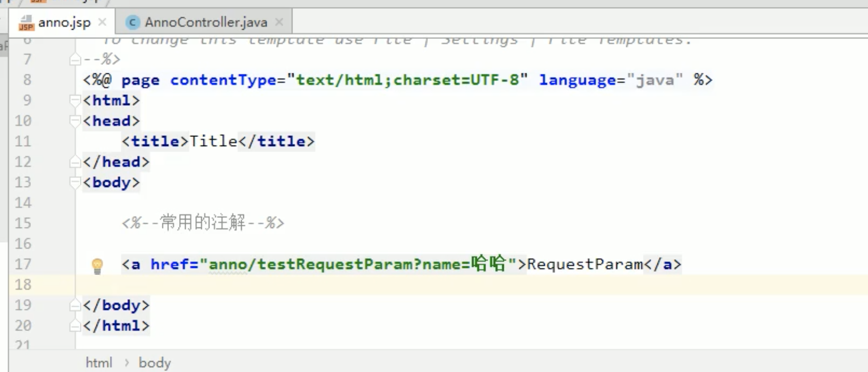
Task: Select body in the breadcrumb bar
Action: (x=155, y=362)
